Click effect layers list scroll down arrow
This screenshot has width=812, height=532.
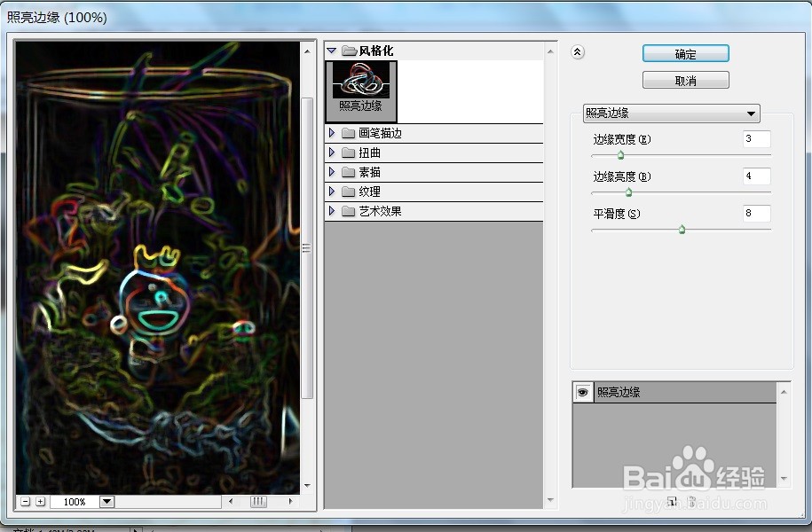click(x=784, y=479)
